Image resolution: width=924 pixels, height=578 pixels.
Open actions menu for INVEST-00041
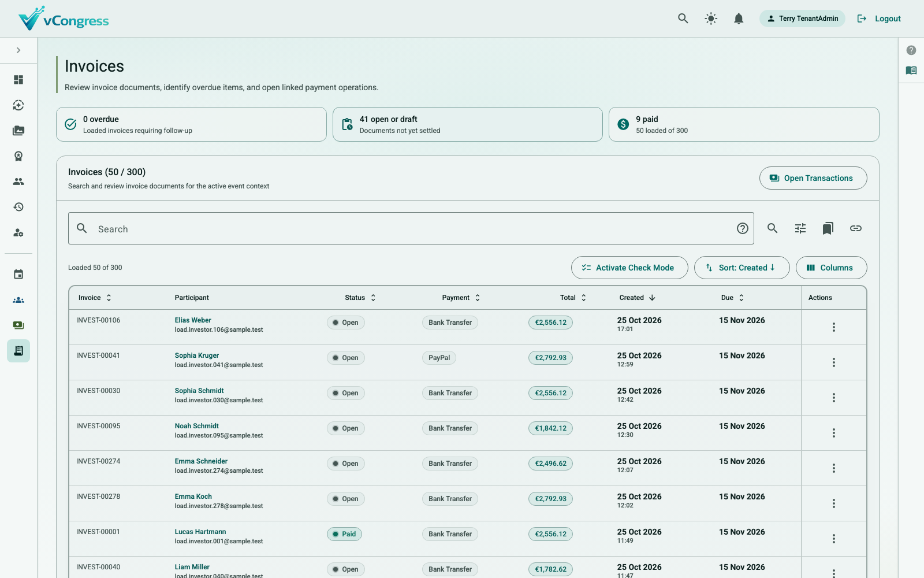coord(834,362)
